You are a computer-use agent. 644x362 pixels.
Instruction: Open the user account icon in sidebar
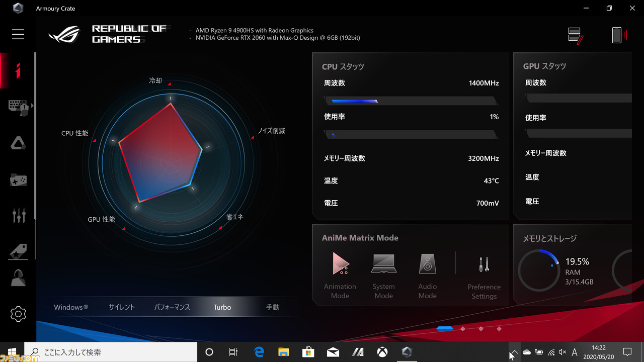pos(18,278)
